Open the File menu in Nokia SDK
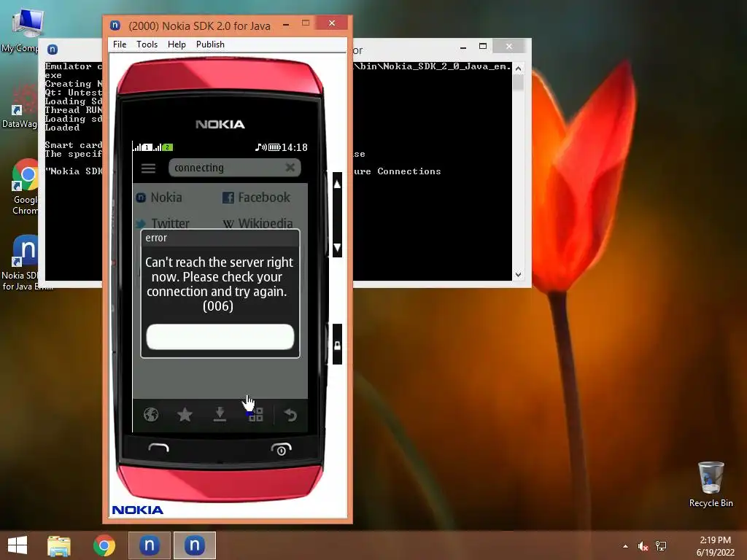 (120, 44)
